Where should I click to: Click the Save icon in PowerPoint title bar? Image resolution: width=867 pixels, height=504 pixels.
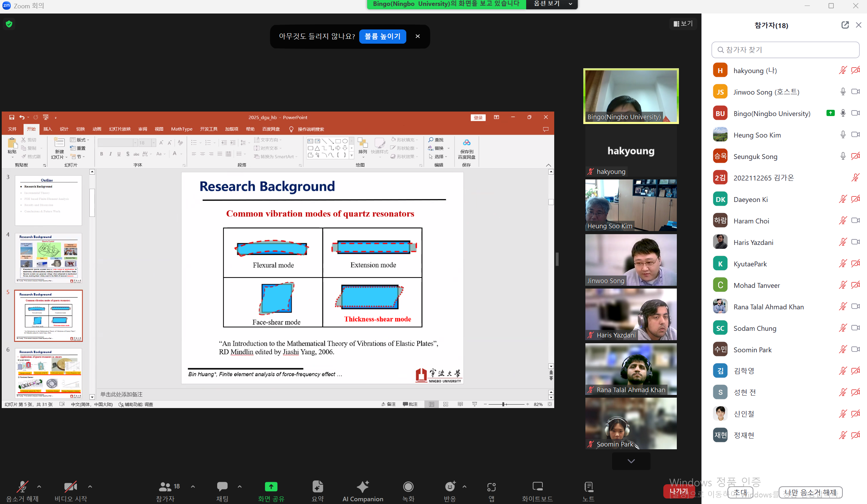[x=12, y=117]
